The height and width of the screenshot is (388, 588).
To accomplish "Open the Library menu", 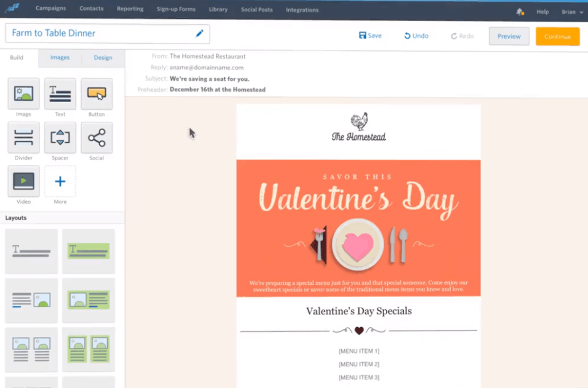I will [x=218, y=9].
